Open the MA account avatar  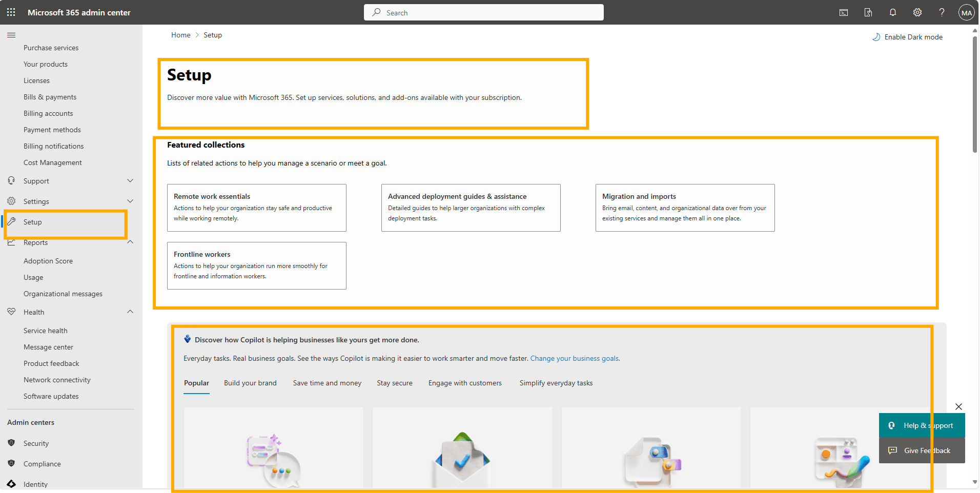967,12
